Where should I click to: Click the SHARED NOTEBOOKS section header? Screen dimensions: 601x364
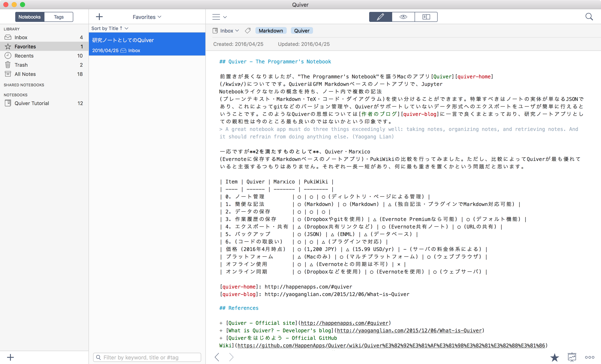(x=24, y=85)
